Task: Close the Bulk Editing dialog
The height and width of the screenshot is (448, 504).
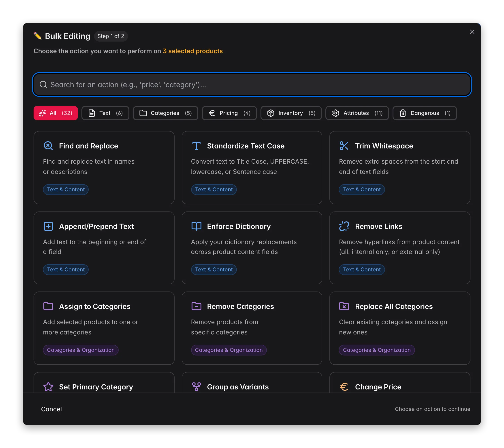Action: point(472,32)
